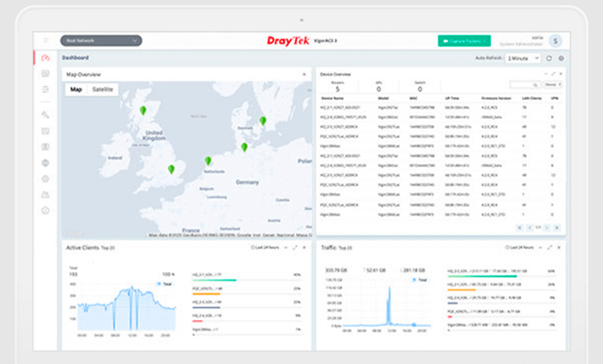Open dashboard settings gear near Auto Refresh
This screenshot has height=364, width=603.
tap(561, 59)
